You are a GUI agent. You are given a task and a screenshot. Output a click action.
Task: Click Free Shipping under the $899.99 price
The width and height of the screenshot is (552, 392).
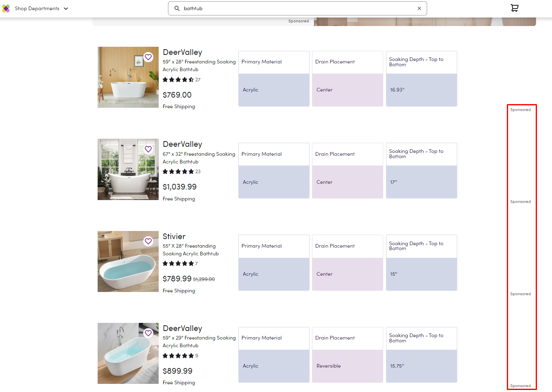179,383
